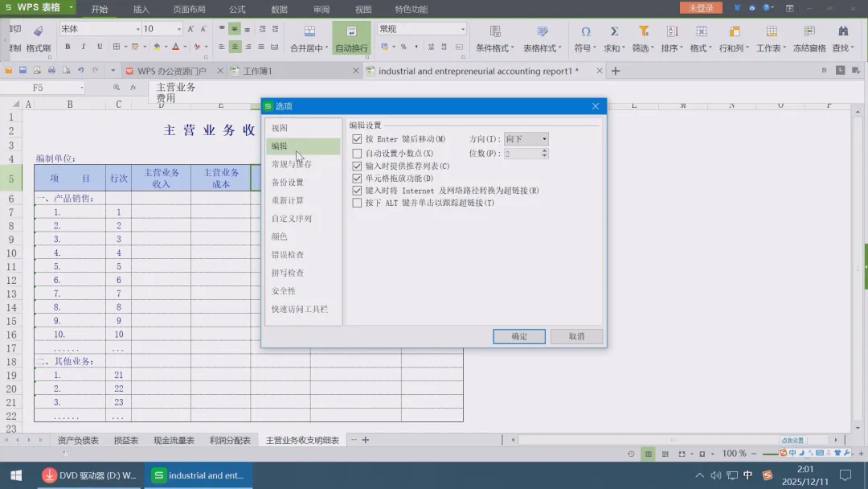Toggle Internet 及网络路径转换为超链接 checkbox

pyautogui.click(x=357, y=191)
